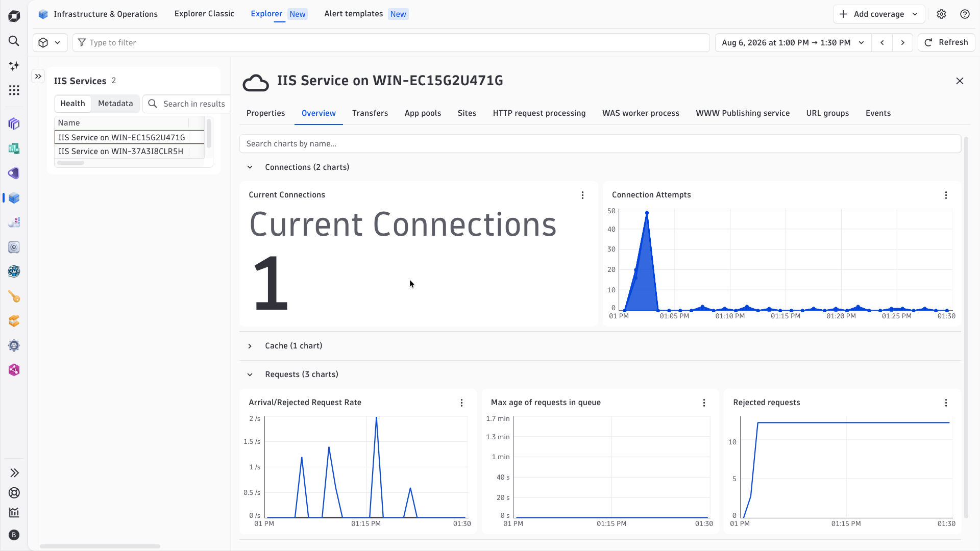Image resolution: width=980 pixels, height=551 pixels.
Task: Open the purple stacked-cubes app in sidebar
Action: 14,124
